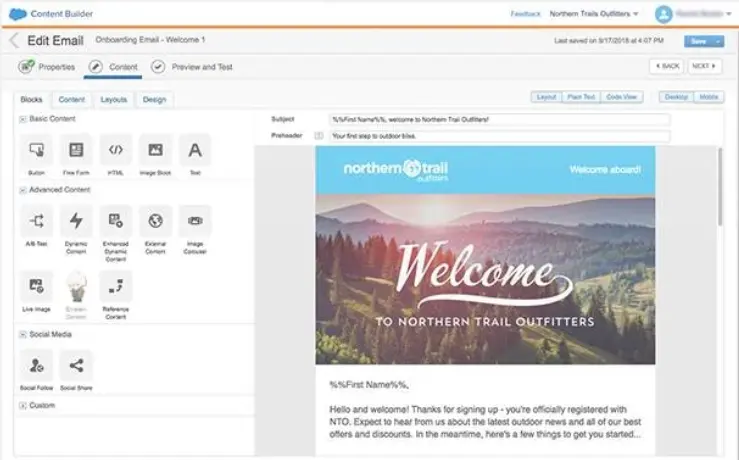739x460 pixels.
Task: Go to the Preview and Test step
Action: tap(192, 67)
